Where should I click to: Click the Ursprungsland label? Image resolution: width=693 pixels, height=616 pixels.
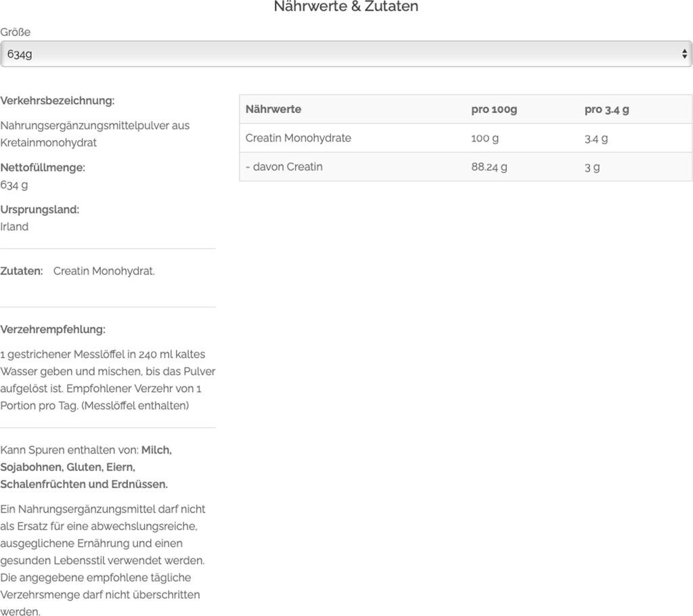40,209
